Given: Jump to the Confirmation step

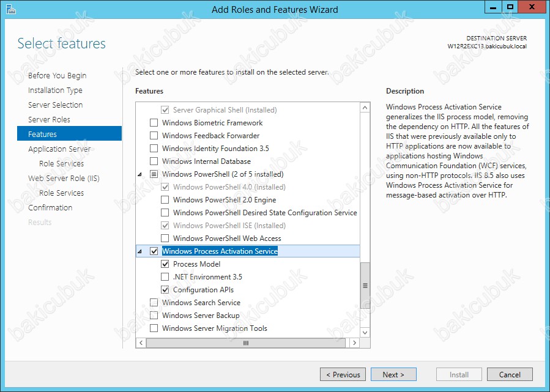Looking at the screenshot, I should (x=50, y=208).
